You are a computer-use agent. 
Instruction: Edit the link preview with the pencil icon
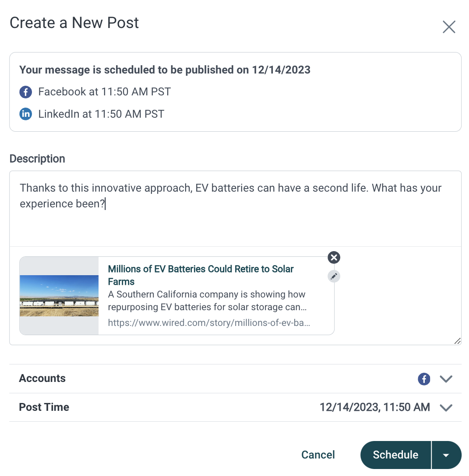coord(334,276)
